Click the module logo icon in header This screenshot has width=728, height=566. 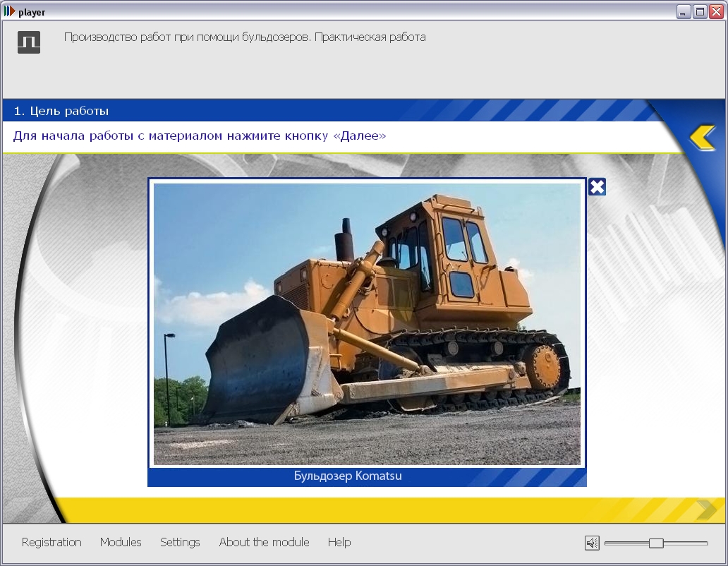29,42
